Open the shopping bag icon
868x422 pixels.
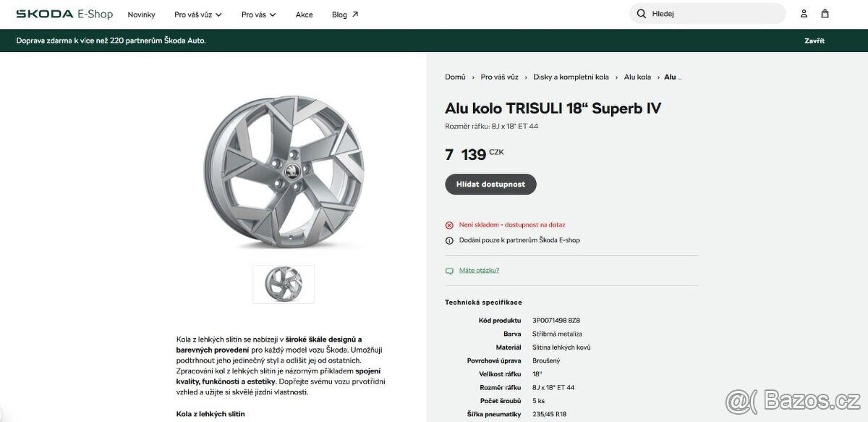(825, 13)
